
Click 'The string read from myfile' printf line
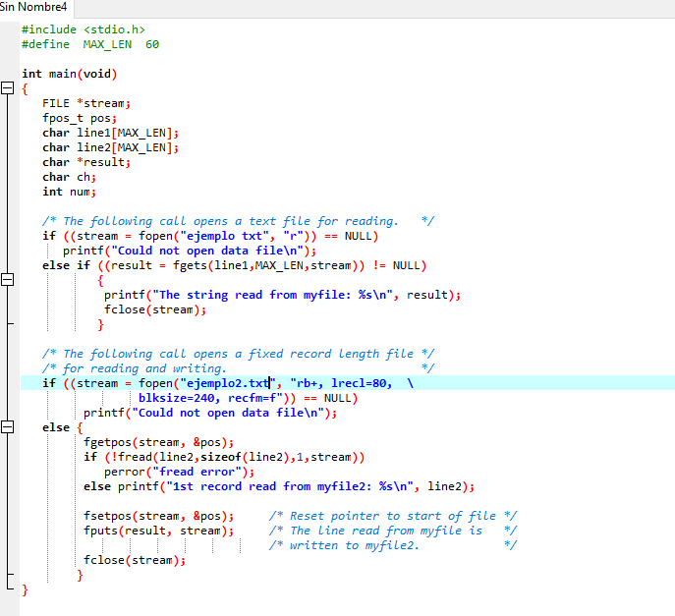pos(282,295)
